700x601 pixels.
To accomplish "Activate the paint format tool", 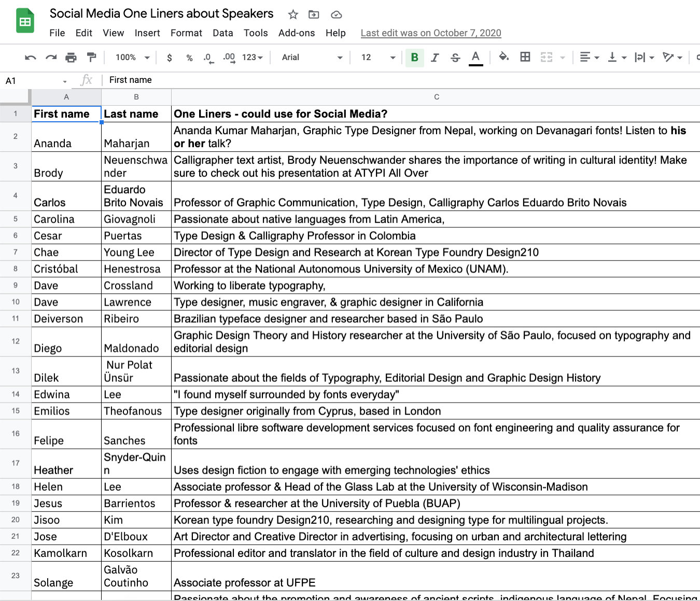I will (x=91, y=58).
